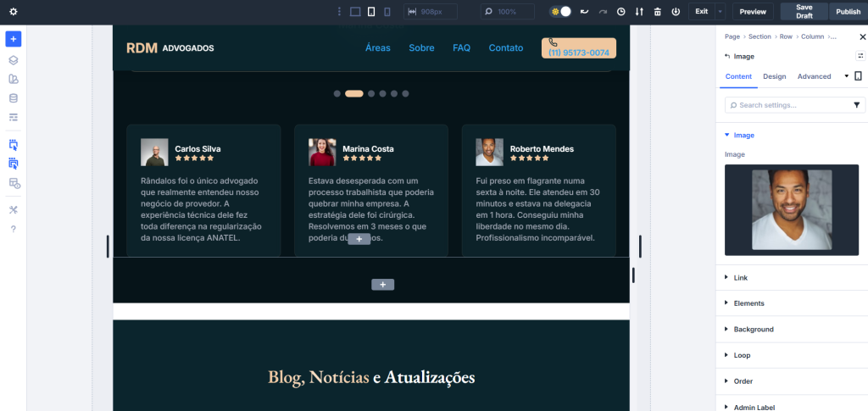Screen dimensions: 868x411
Task: Select the first gray carousel dot
Action: pyautogui.click(x=337, y=93)
